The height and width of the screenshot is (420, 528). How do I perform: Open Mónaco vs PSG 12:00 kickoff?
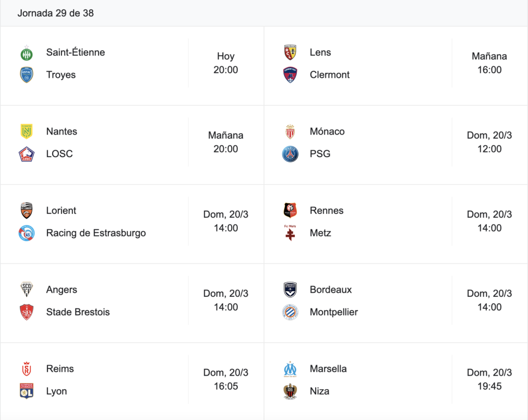point(489,142)
